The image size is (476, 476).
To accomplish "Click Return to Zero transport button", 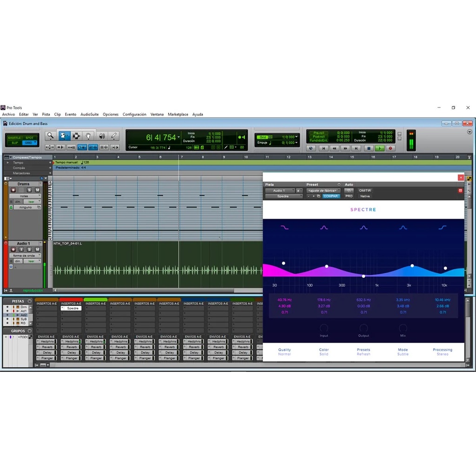I will [x=324, y=148].
